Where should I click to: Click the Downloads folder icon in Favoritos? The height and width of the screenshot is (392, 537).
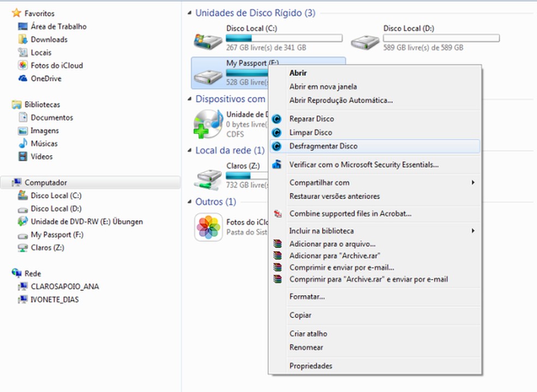(22, 39)
